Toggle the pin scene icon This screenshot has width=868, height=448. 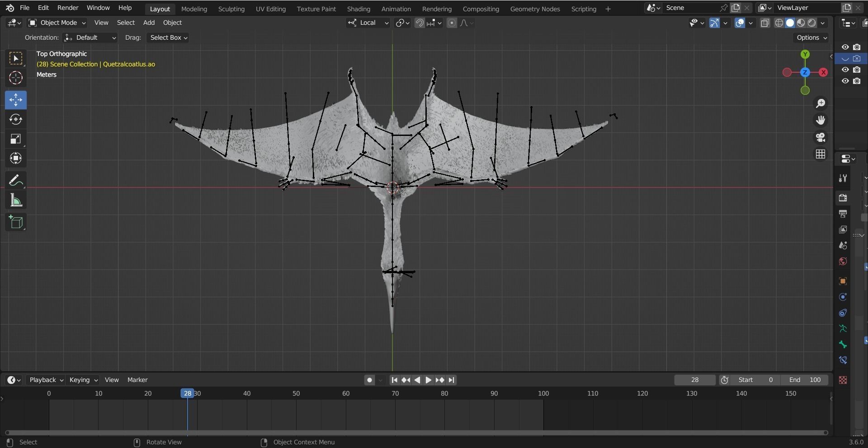pyautogui.click(x=723, y=8)
